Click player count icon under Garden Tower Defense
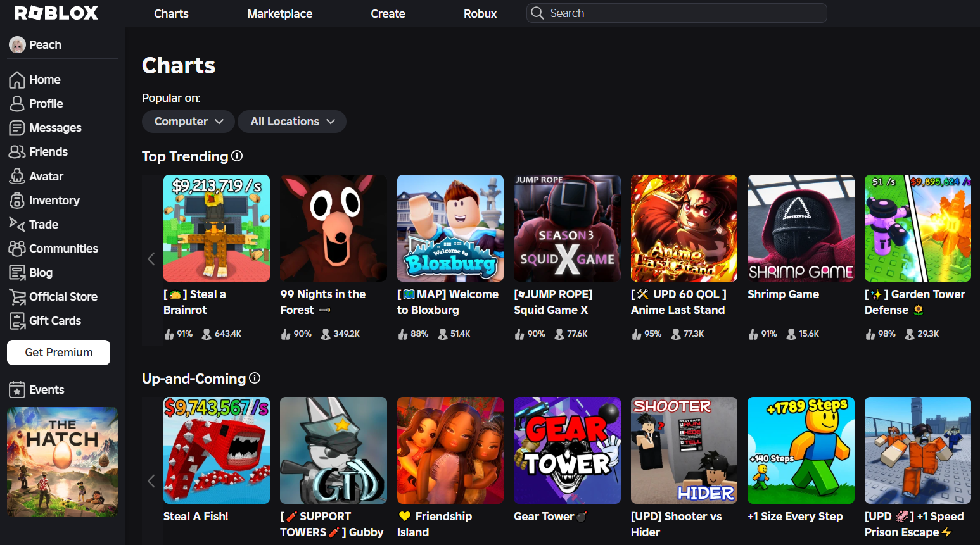980x545 pixels. point(910,334)
